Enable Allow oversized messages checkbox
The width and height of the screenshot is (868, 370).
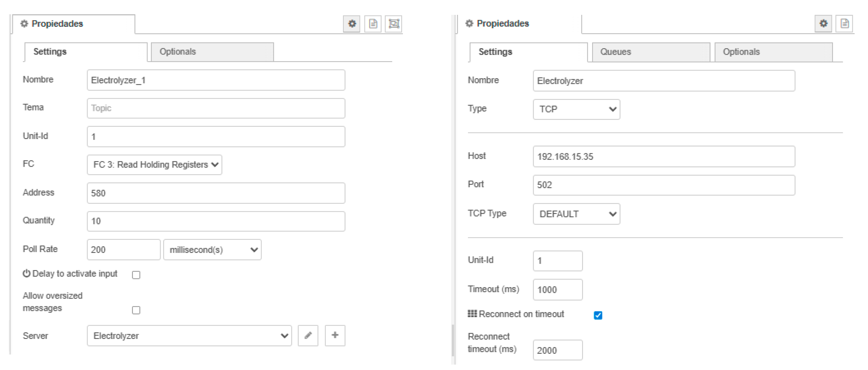(x=136, y=310)
